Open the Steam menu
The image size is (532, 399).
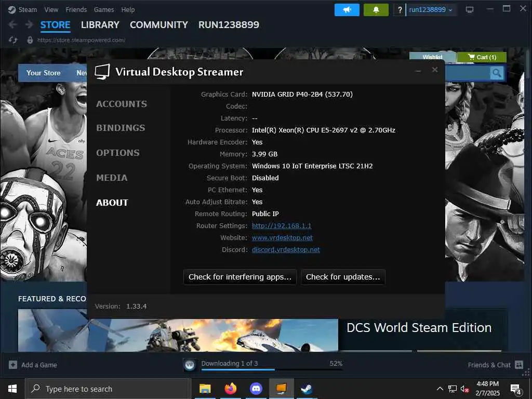tap(28, 10)
